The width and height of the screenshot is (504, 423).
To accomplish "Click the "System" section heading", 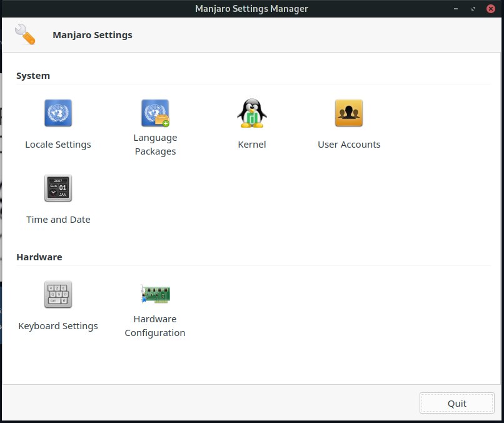I will (x=33, y=76).
